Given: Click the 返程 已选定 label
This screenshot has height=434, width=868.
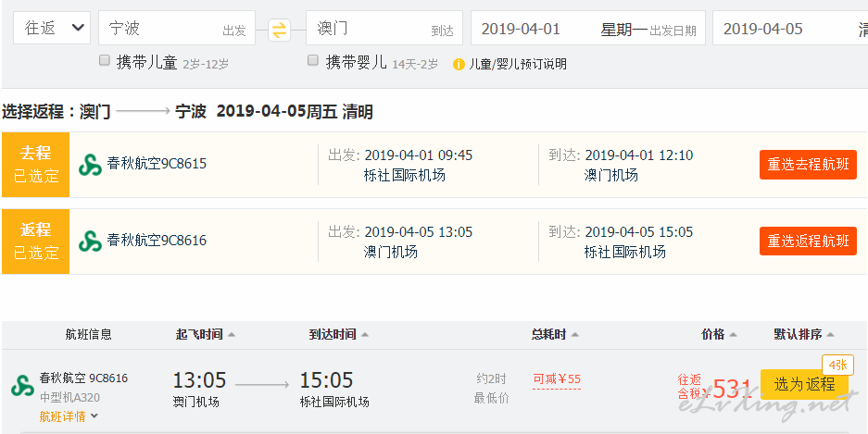Looking at the screenshot, I should [36, 241].
